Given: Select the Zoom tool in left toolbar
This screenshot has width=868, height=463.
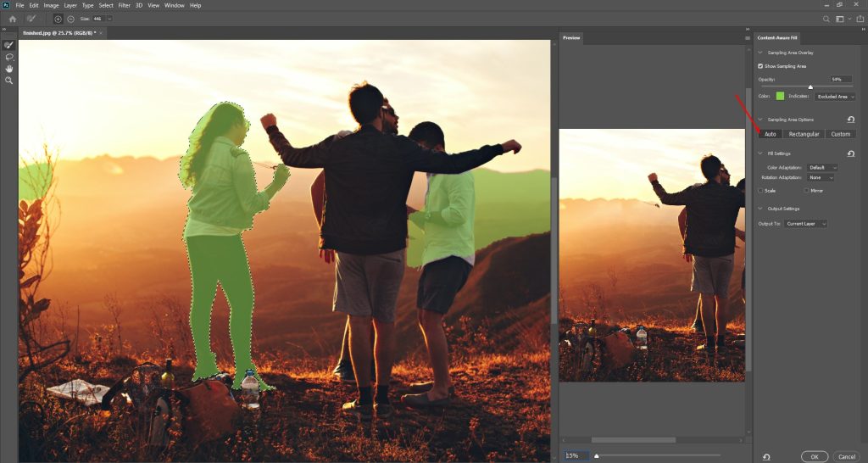Looking at the screenshot, I should 8,81.
